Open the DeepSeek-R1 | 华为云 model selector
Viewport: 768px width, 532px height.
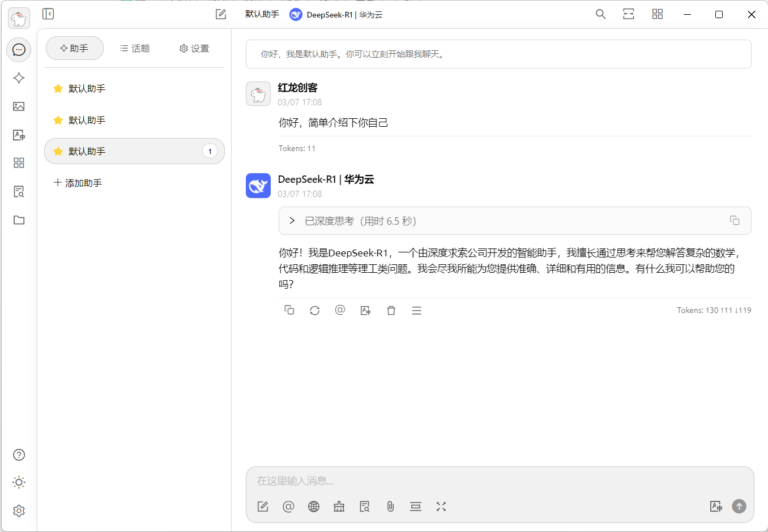tap(336, 15)
